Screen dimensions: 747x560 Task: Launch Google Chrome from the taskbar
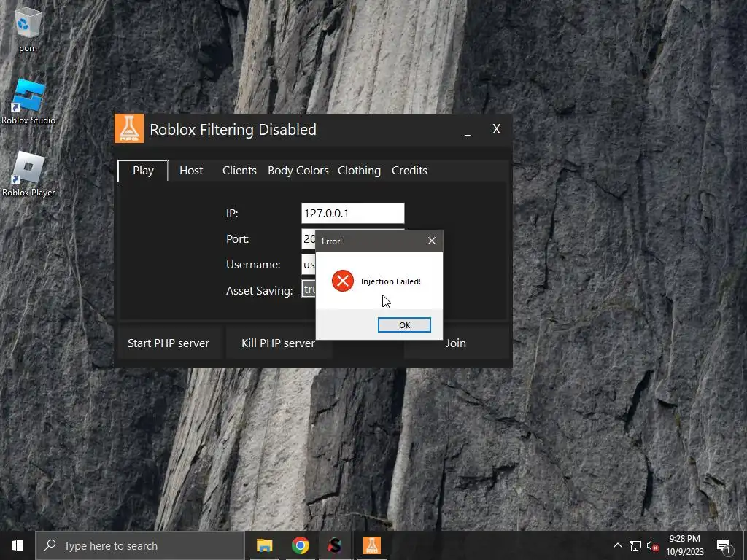click(300, 545)
